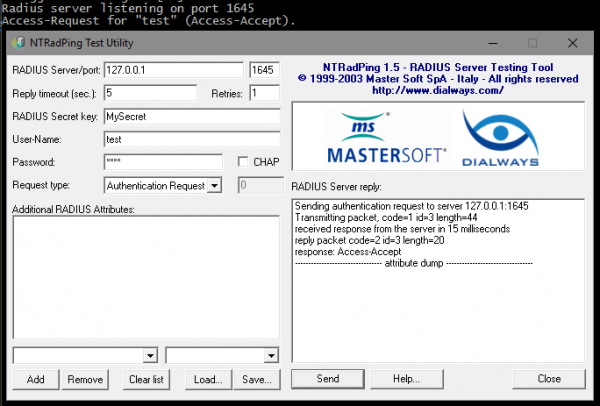This screenshot has height=406, width=600.
Task: Click the Add attribute button
Action: pyautogui.click(x=36, y=379)
